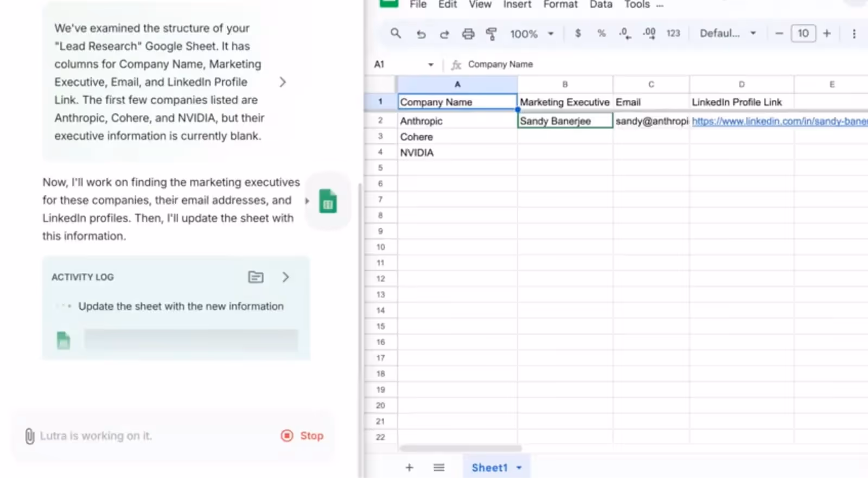Decrease font size with minus button

(779, 34)
